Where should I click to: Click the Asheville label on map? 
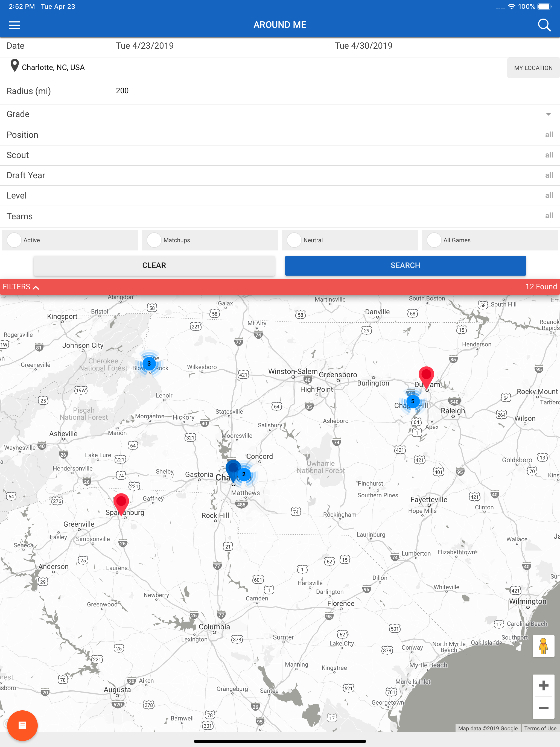[x=63, y=434]
